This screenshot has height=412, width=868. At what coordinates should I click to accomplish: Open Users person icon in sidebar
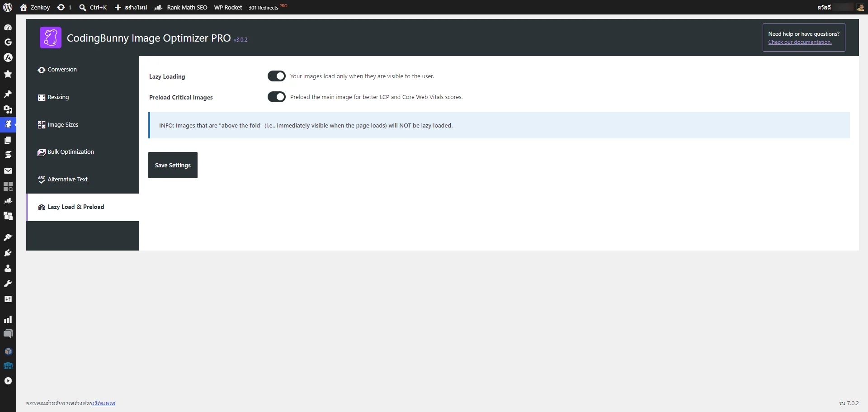[8, 268]
